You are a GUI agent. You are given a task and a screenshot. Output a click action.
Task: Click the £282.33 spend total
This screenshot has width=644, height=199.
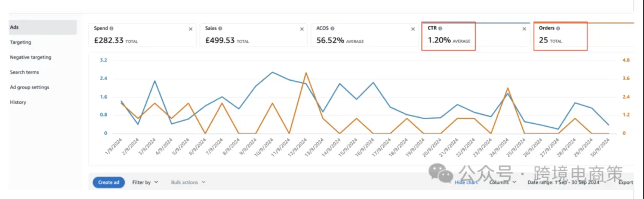coord(109,40)
